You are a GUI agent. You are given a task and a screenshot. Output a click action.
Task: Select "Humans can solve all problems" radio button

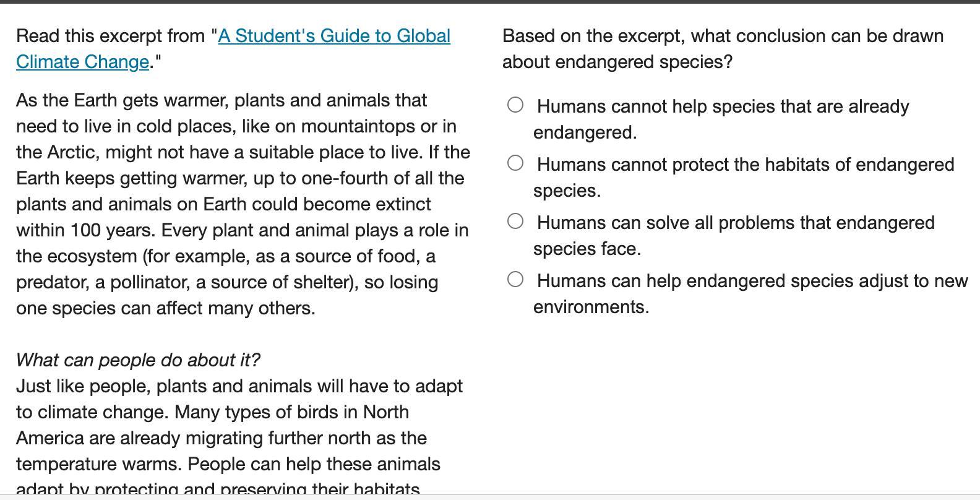coord(515,222)
